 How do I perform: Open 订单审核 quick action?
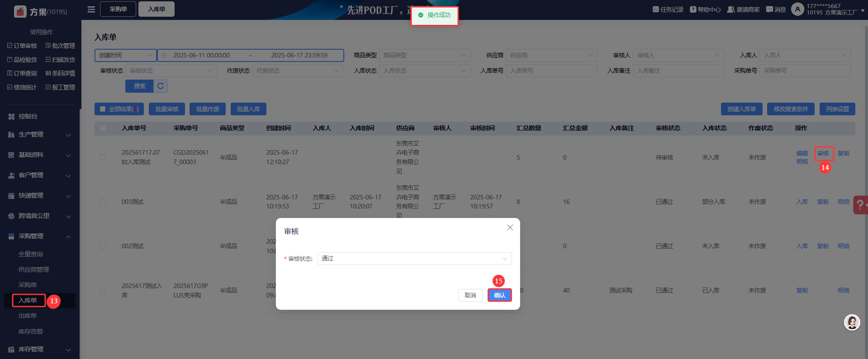coord(22,46)
